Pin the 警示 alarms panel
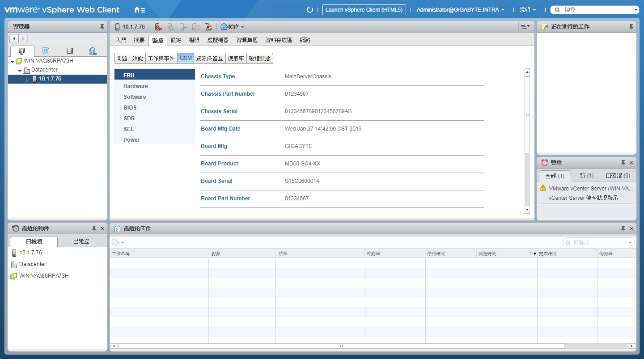 [623, 163]
